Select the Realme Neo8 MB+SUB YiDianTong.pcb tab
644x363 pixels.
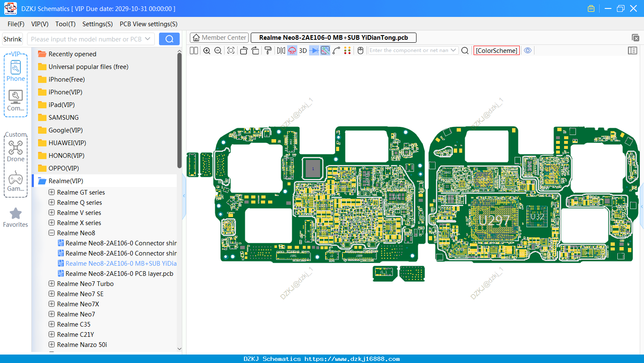[334, 38]
